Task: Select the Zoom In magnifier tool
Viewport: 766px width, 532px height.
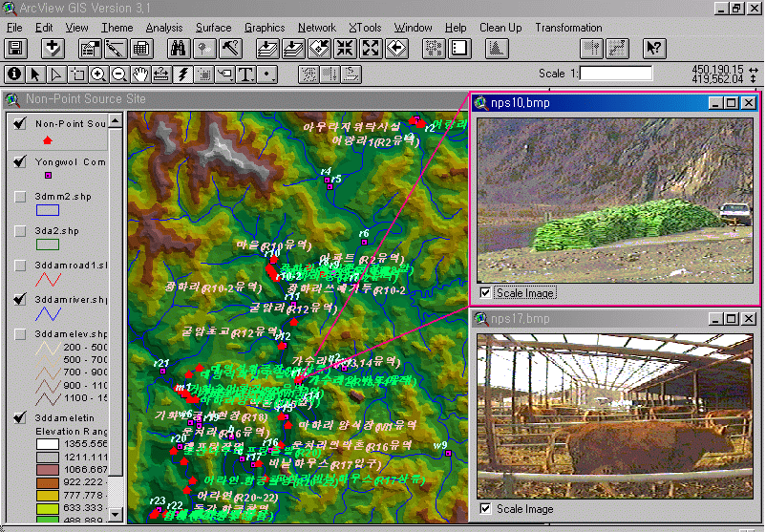Action: point(98,74)
